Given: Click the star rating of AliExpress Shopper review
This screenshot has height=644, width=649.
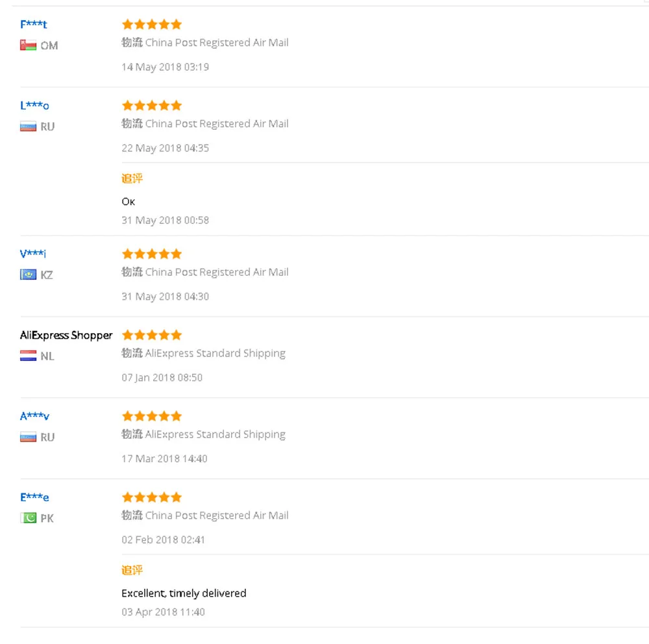Looking at the screenshot, I should pos(152,335).
